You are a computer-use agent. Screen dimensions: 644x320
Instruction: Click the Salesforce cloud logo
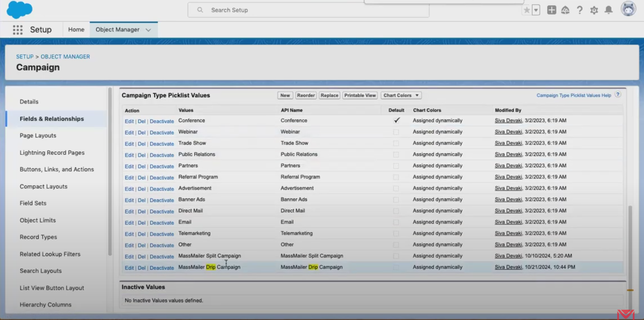(19, 9)
